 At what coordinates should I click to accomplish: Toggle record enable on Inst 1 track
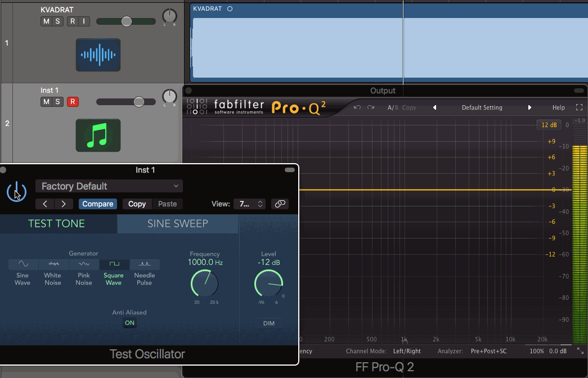pyautogui.click(x=73, y=102)
